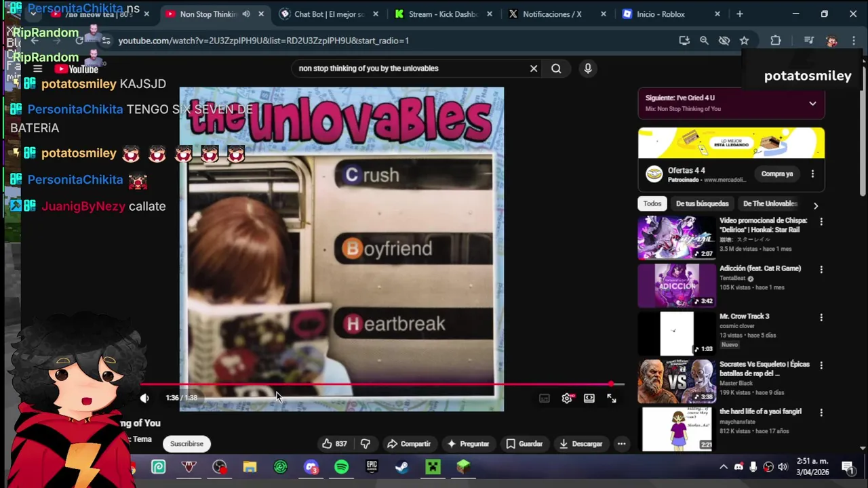Screen dimensions: 868x488
Task: Open the browser extensions puzzle icon
Action: 776,41
